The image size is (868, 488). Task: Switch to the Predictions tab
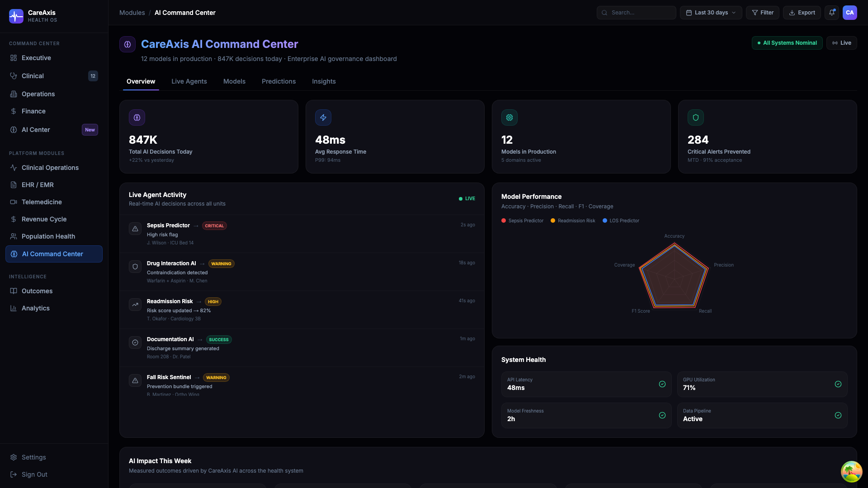pyautogui.click(x=278, y=81)
